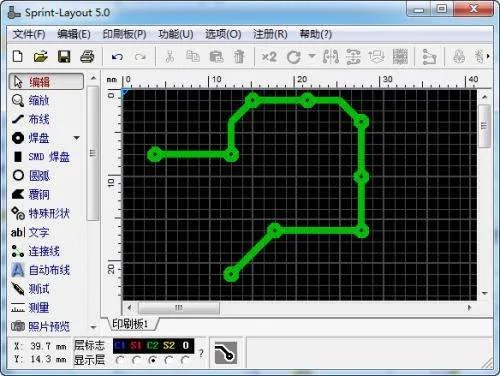Mirror selection horizontally
The width and height of the screenshot is (500, 376).
(331, 57)
